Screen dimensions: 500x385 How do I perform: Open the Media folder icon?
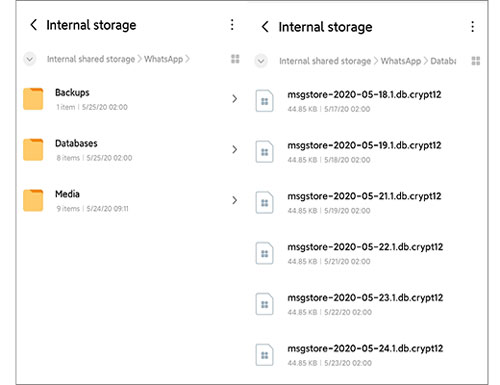[33, 200]
